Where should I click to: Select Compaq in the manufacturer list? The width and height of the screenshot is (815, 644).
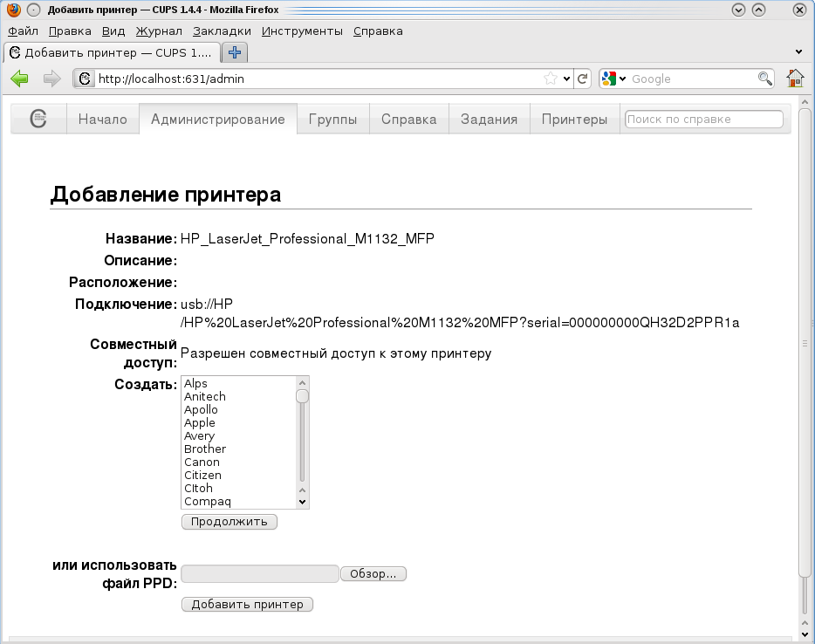(240, 502)
